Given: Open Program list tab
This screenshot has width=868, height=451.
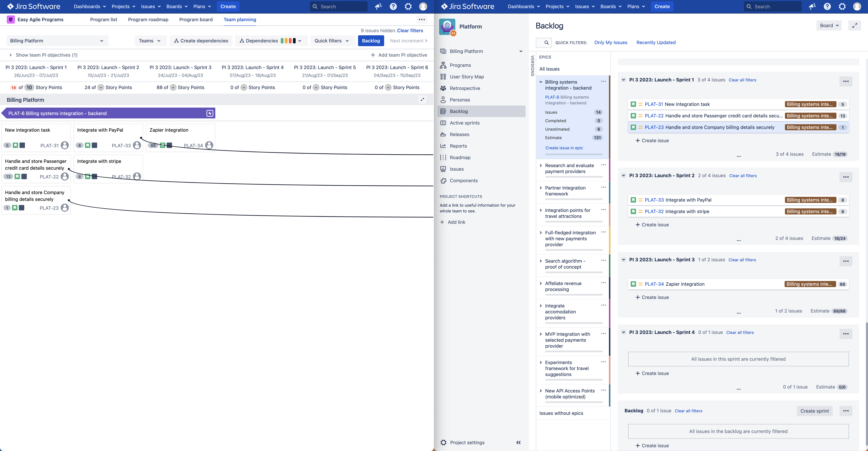Looking at the screenshot, I should coord(103,20).
